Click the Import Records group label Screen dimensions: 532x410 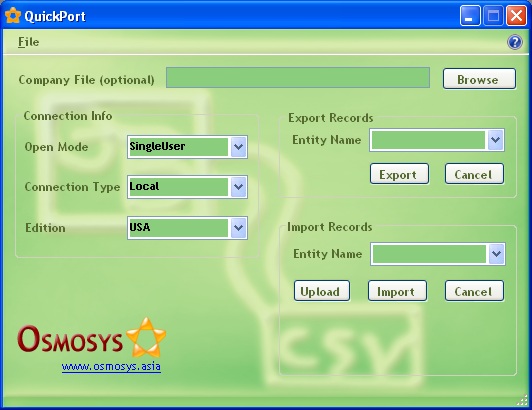tap(330, 227)
